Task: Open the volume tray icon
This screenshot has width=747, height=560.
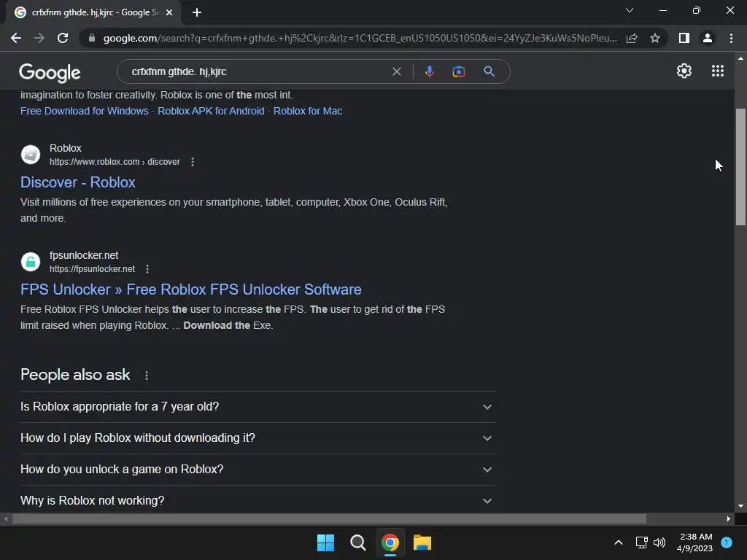Action: point(659,542)
